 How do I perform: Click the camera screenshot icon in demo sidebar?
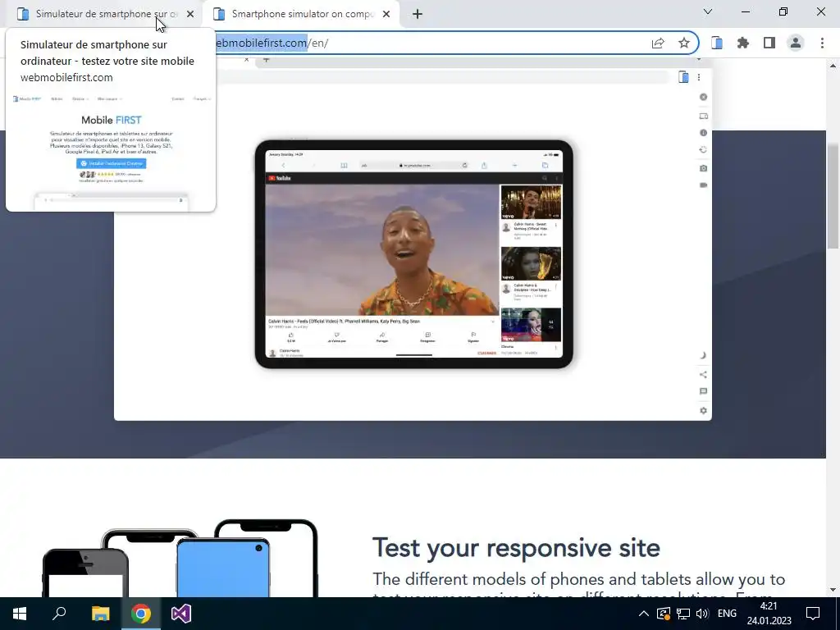(x=703, y=168)
